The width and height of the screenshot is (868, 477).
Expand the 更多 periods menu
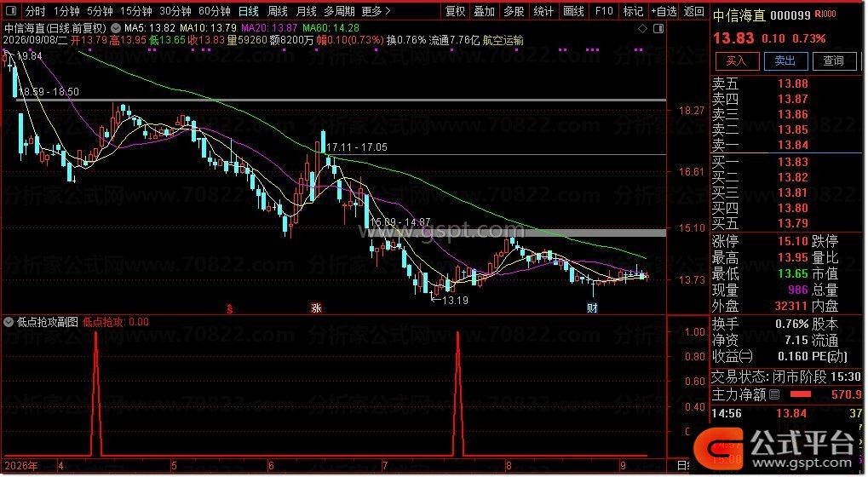point(377,10)
